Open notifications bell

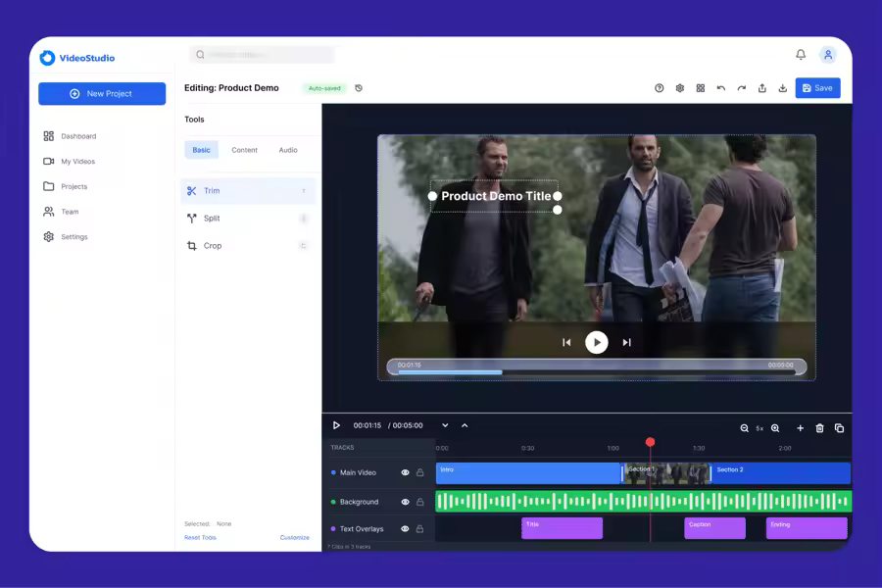pyautogui.click(x=801, y=55)
